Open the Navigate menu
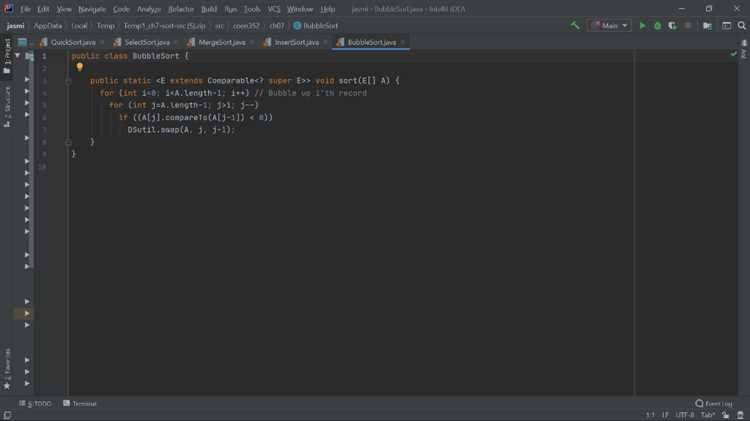Viewport: 750px width, 421px height. point(92,9)
